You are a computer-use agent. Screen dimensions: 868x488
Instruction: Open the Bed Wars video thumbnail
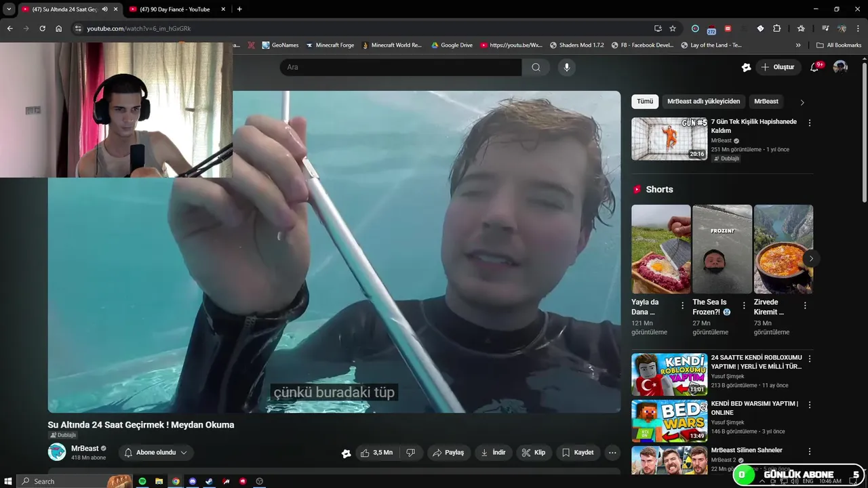click(669, 421)
